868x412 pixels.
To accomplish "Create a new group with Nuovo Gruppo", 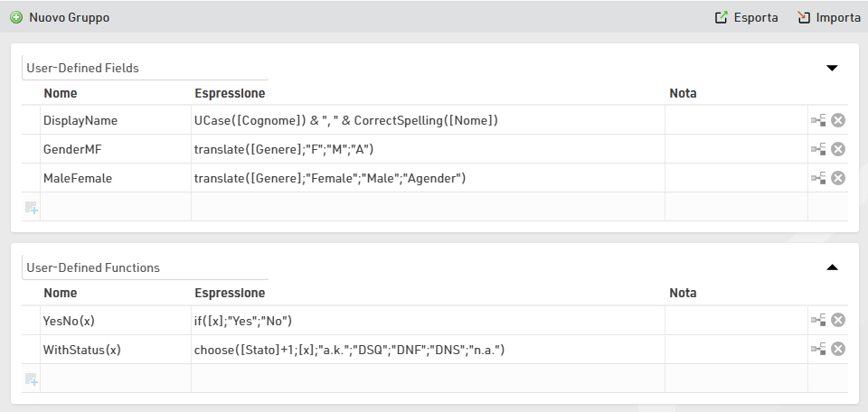I will click(60, 17).
